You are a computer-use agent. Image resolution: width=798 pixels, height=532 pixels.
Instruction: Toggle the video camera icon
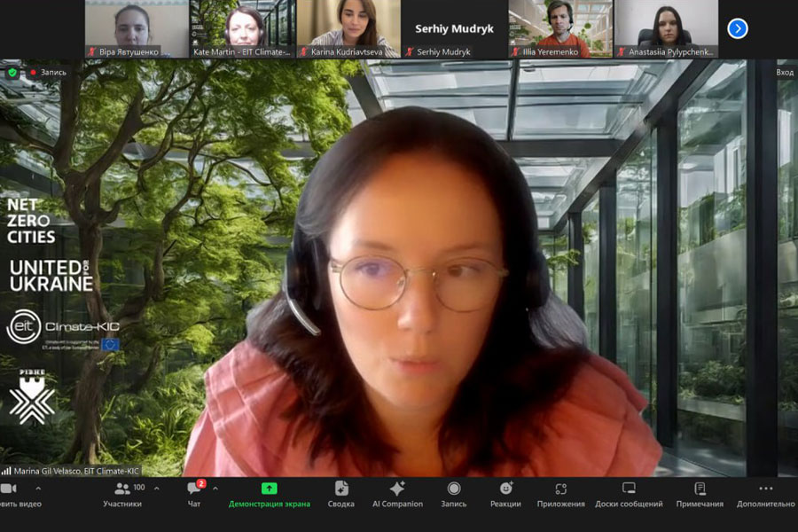coord(8,489)
